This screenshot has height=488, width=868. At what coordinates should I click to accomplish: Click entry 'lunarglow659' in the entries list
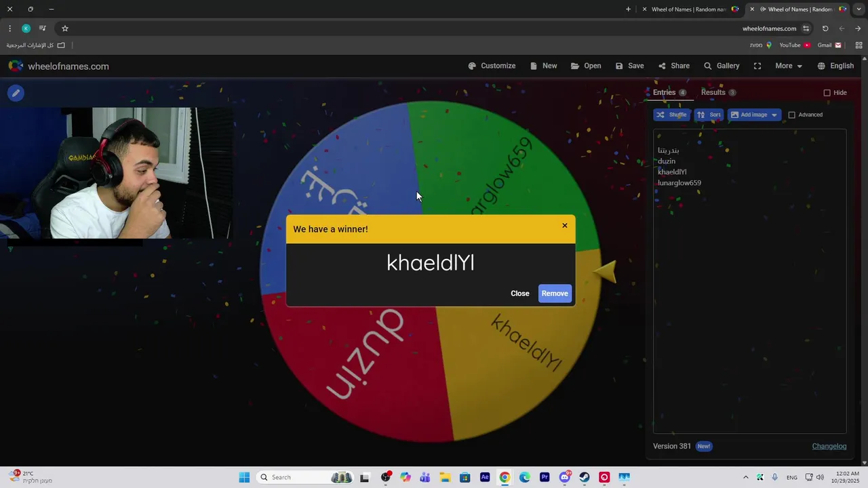click(x=679, y=183)
